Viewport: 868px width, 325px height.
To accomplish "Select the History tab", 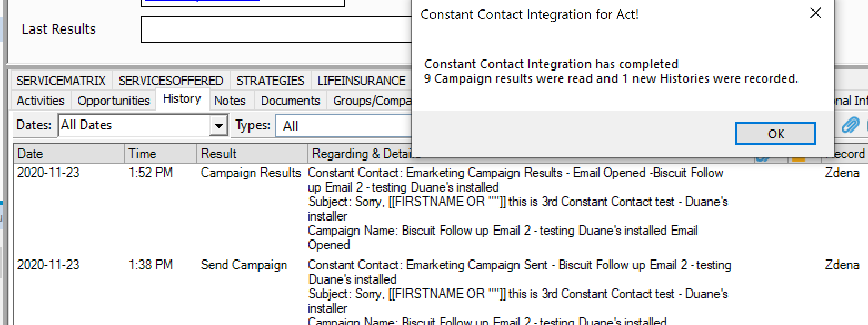I will point(182,99).
